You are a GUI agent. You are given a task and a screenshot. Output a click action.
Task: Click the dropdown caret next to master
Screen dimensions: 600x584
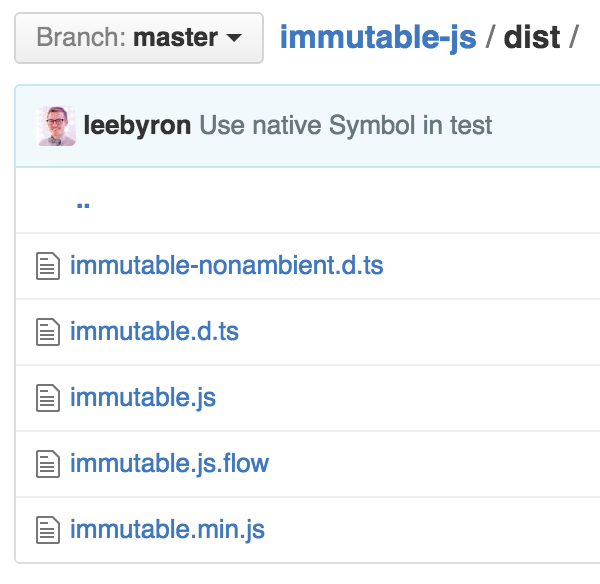(234, 38)
